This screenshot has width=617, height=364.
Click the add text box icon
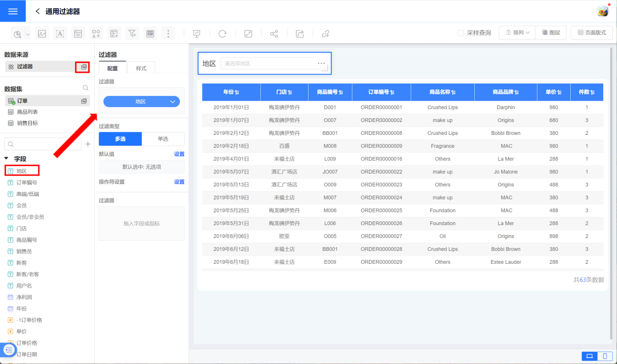click(x=60, y=34)
